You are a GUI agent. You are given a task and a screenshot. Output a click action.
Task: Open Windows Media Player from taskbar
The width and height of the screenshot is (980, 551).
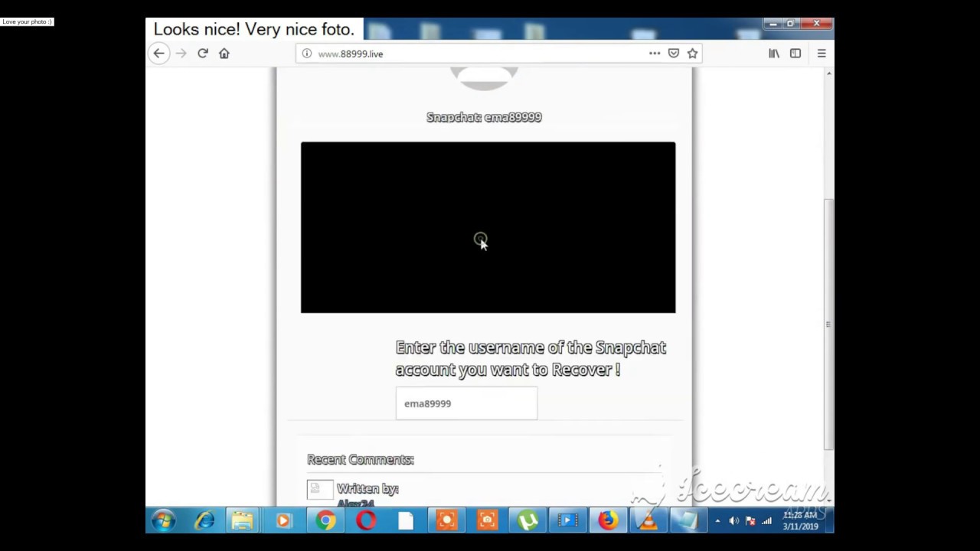tap(283, 521)
